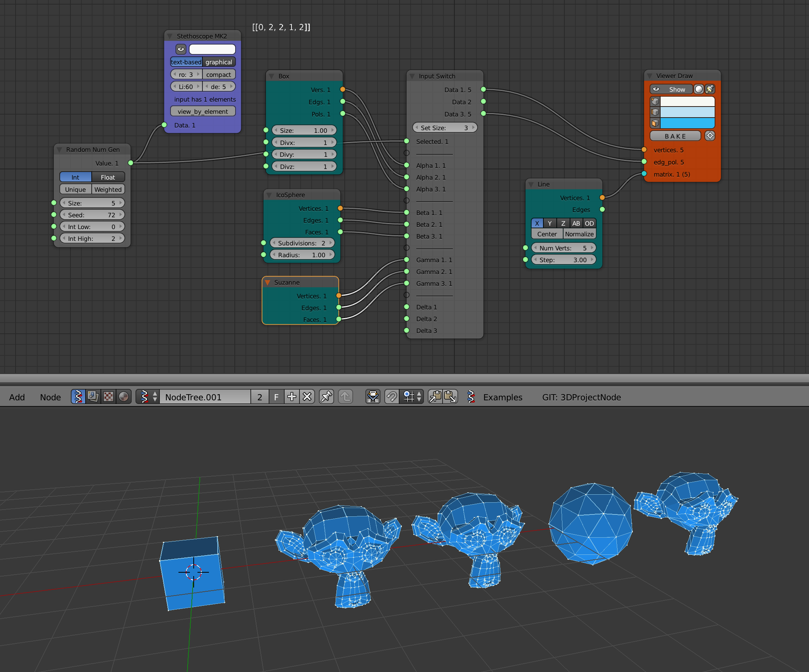Open the Examples menu
The width and height of the screenshot is (809, 672).
503,397
